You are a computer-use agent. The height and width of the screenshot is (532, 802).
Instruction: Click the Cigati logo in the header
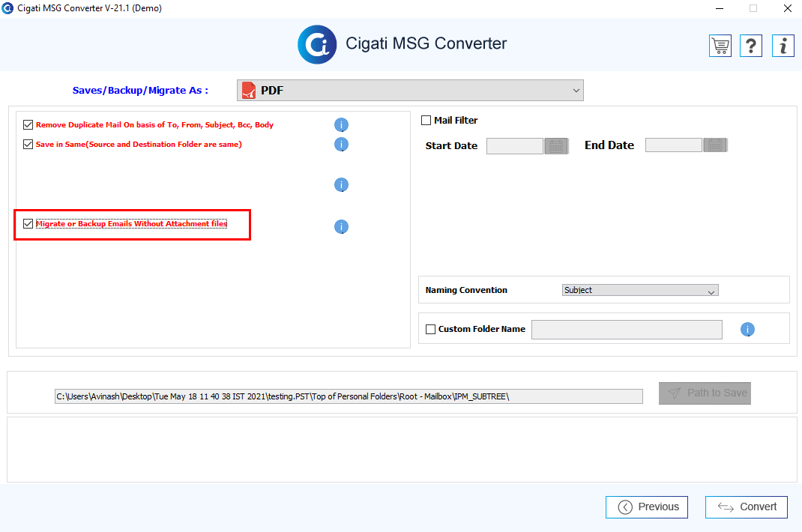coord(317,44)
